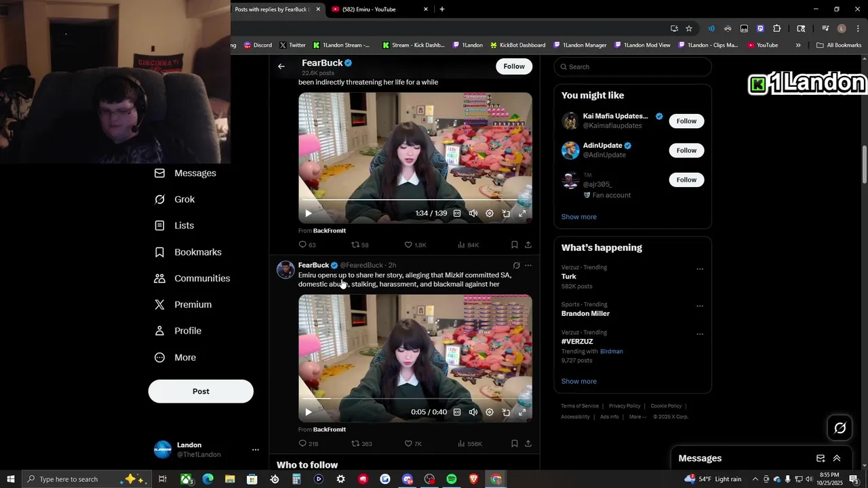Image resolution: width=868 pixels, height=488 pixels.
Task: Follow @ajr305_ account
Action: (x=686, y=180)
